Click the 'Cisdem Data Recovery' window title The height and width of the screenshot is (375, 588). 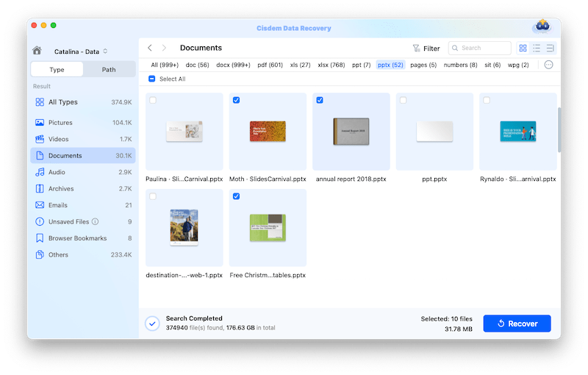[x=293, y=28]
